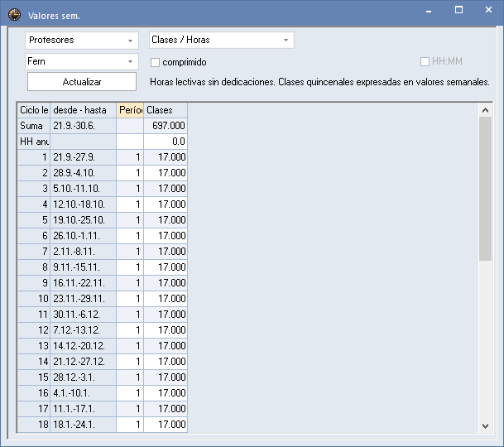Screen dimensions: 504x447
Task: Select the 7.12.-13.12. week cell
Action: coord(83,330)
